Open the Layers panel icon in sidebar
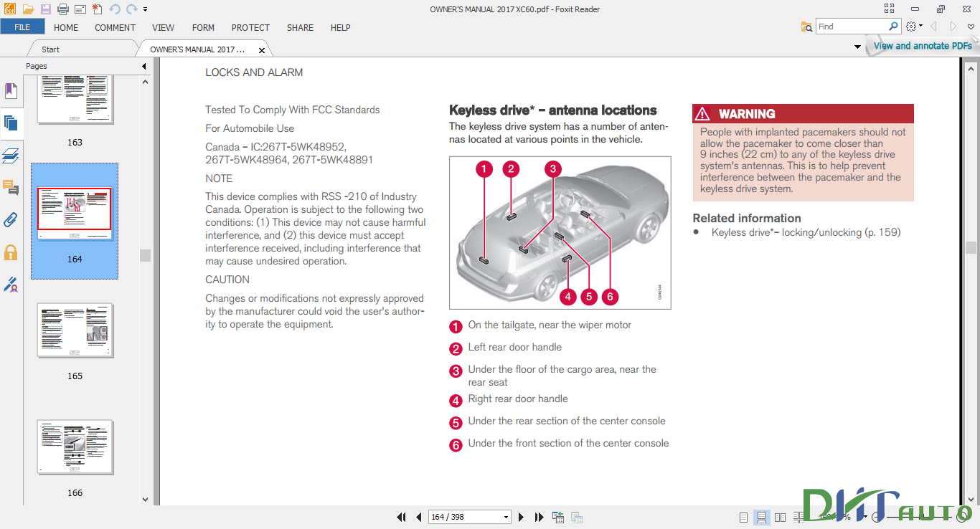This screenshot has width=980, height=529. pos(11,156)
